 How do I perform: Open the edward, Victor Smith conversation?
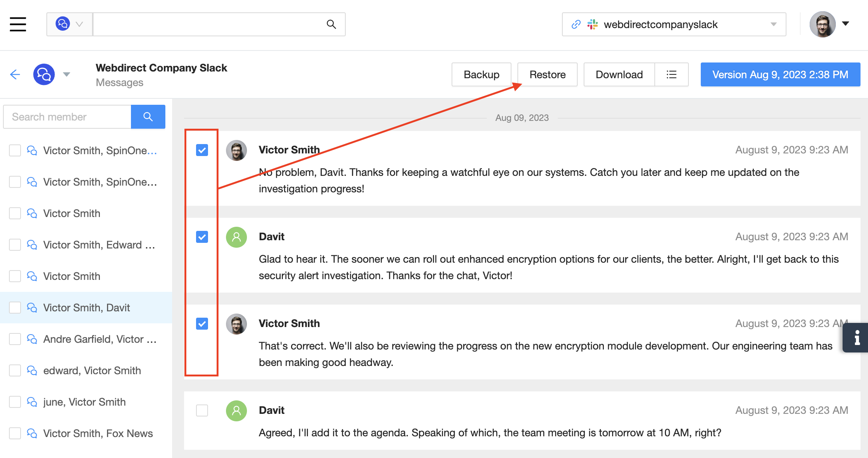[92, 370]
